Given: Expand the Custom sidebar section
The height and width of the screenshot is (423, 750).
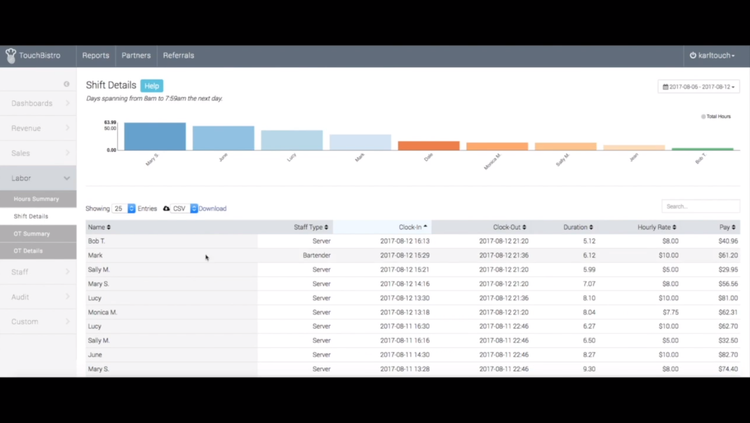Looking at the screenshot, I should (x=38, y=322).
